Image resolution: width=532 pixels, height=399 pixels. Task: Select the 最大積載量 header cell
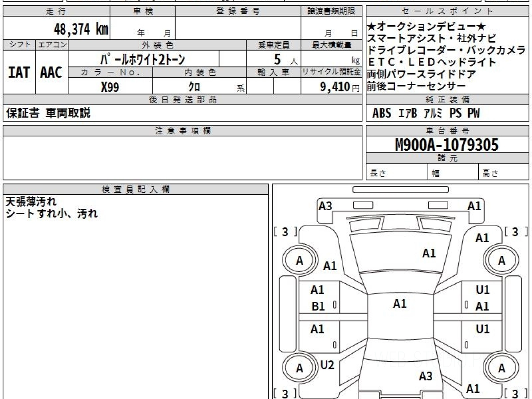point(331,45)
